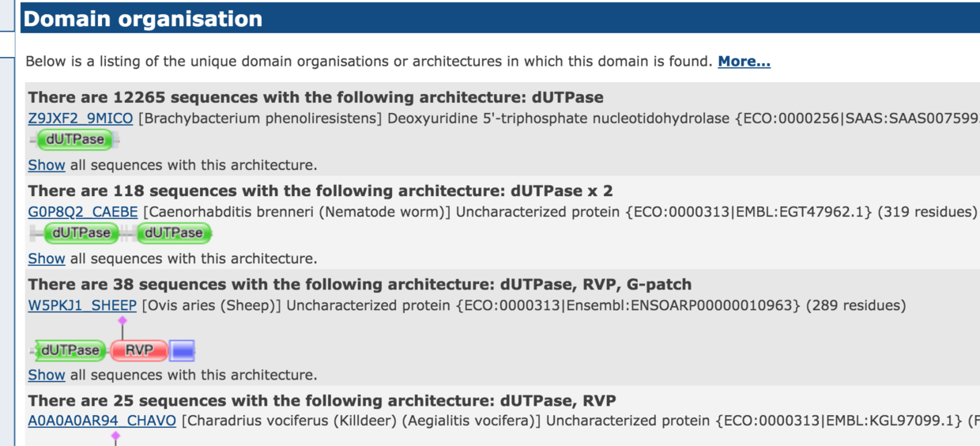Click pink diamond marker above sheep protein

pyautogui.click(x=122, y=320)
